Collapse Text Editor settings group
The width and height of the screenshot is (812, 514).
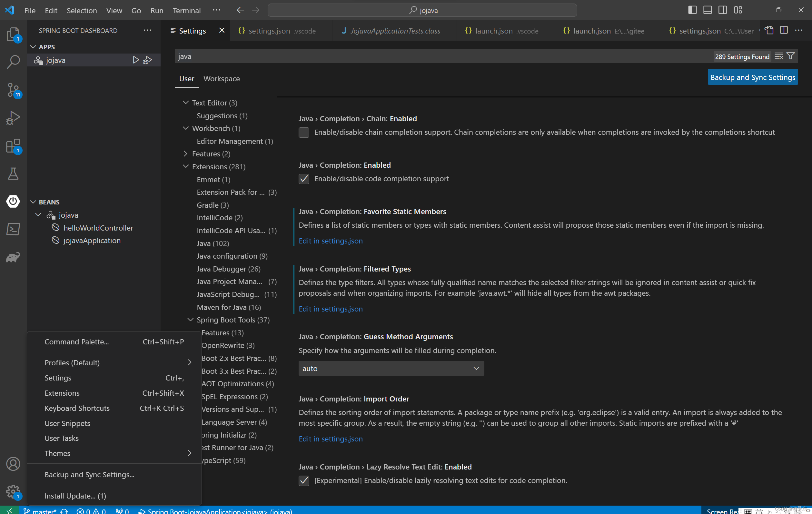click(185, 102)
